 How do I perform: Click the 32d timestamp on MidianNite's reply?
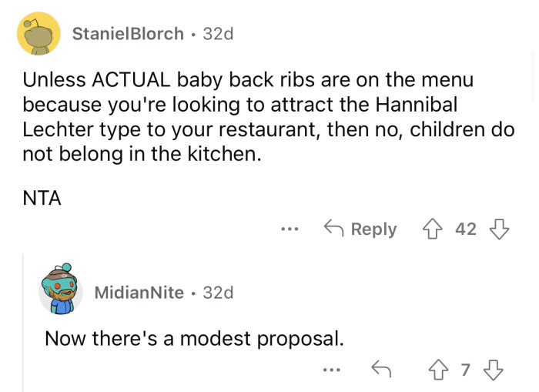[218, 293]
